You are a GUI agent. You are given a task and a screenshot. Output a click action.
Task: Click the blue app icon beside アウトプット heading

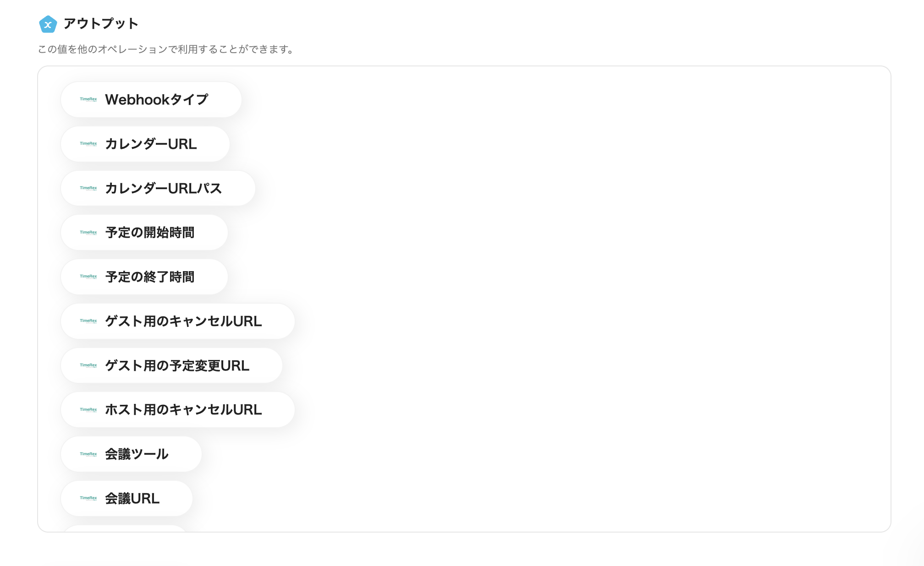[47, 24]
